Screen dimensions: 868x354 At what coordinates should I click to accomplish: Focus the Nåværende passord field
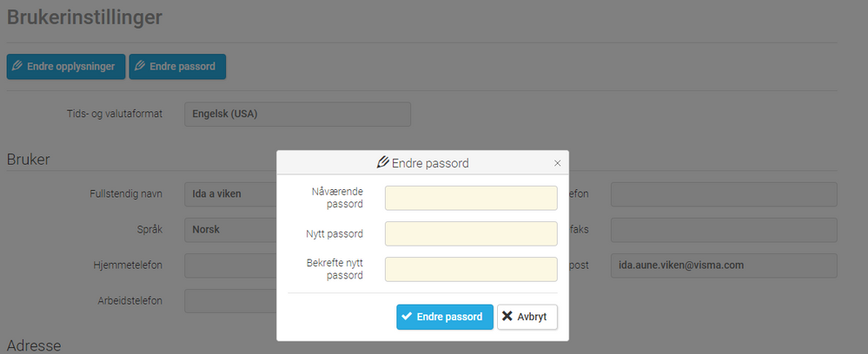click(471, 198)
